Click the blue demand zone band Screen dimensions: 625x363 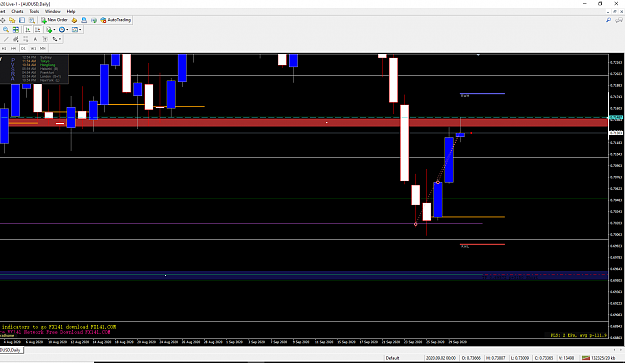pyautogui.click(x=304, y=275)
